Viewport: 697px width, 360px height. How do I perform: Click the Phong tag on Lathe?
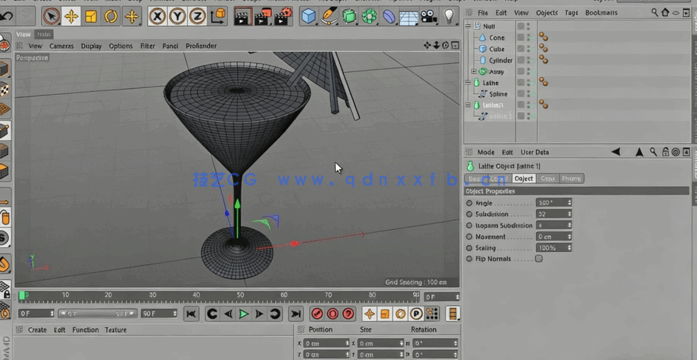543,81
